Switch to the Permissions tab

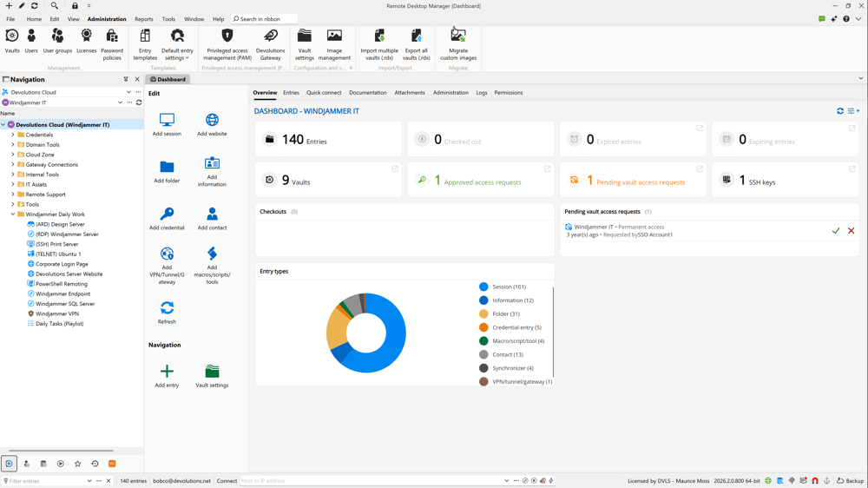tap(508, 93)
